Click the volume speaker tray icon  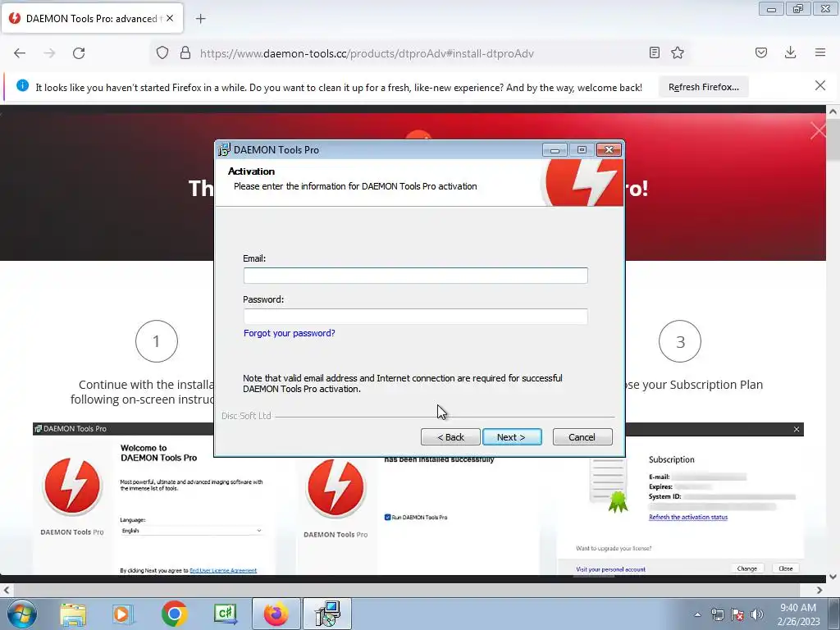(x=756, y=614)
